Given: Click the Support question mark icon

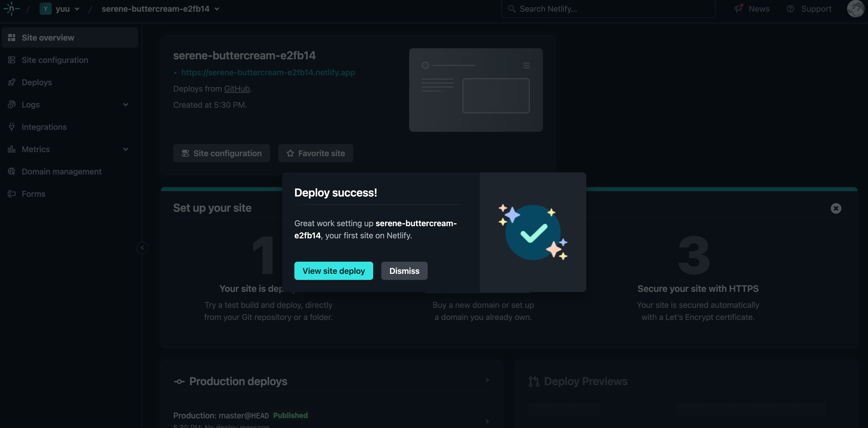Looking at the screenshot, I should click(790, 9).
